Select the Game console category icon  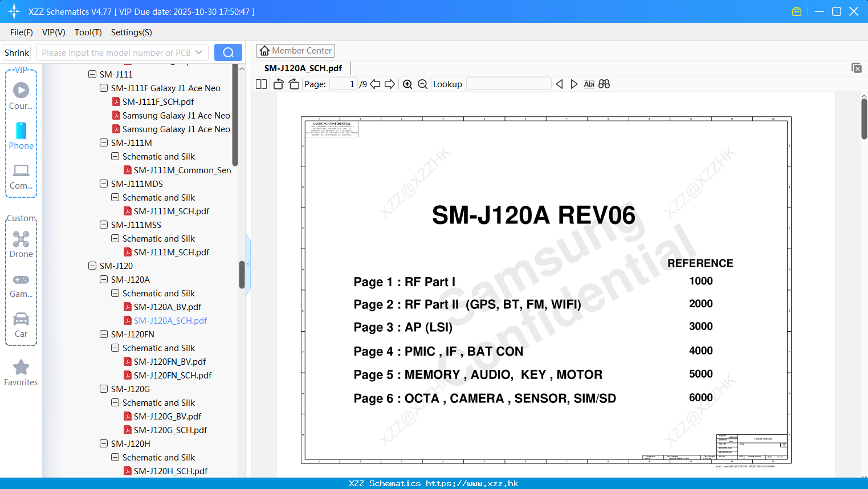click(x=21, y=286)
